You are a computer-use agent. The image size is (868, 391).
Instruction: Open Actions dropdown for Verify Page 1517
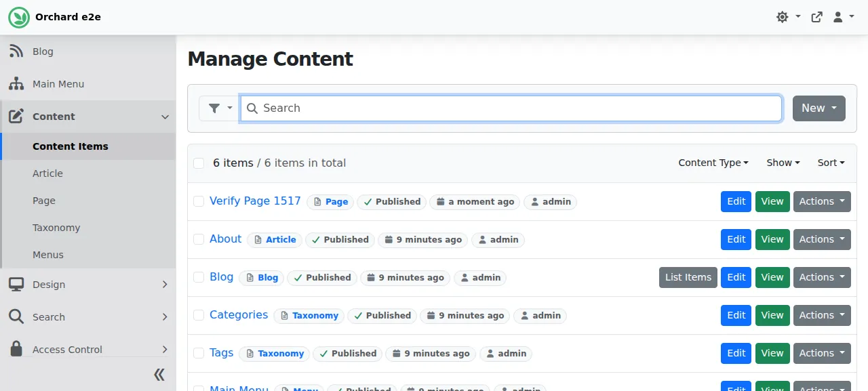822,201
